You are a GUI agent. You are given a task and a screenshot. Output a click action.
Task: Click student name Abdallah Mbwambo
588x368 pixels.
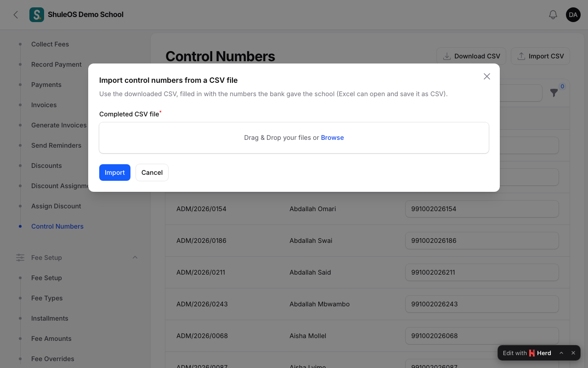pos(320,304)
